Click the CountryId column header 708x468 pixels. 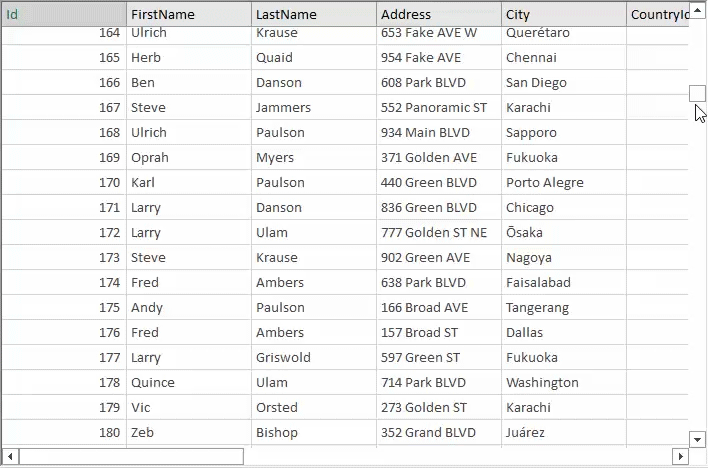pyautogui.click(x=658, y=14)
